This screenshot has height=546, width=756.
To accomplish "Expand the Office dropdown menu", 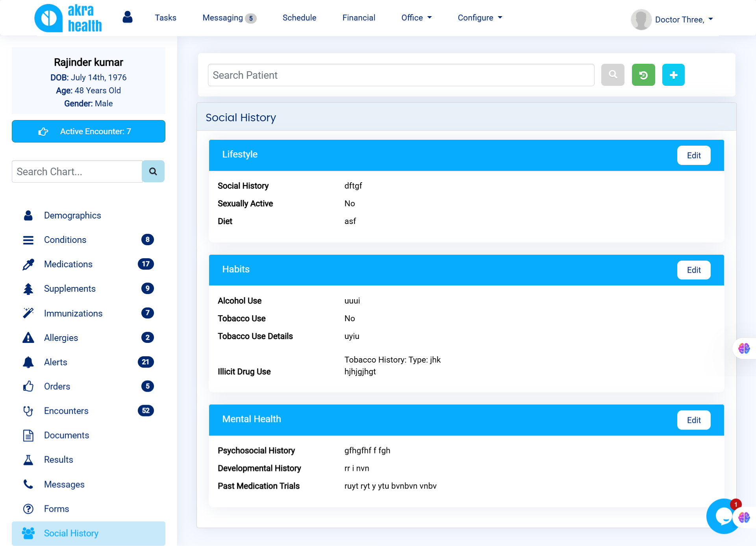I will point(416,18).
